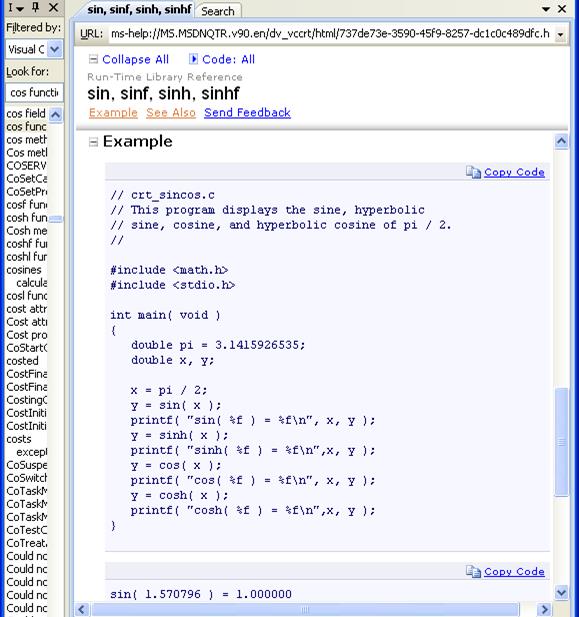Click the vertical scrollbar thumb in content

pos(561,442)
